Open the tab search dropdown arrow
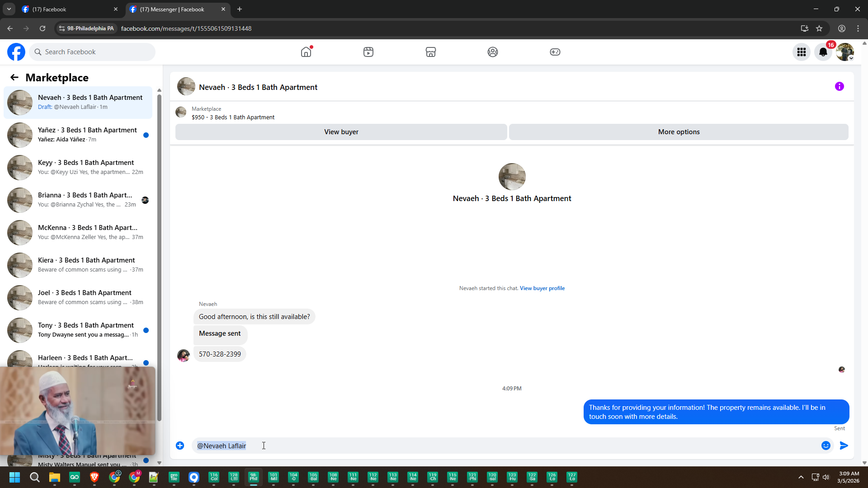868x488 pixels. point(9,9)
